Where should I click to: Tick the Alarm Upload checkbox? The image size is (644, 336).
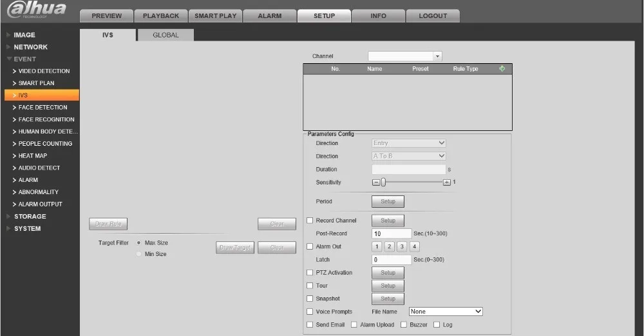pyautogui.click(x=354, y=324)
